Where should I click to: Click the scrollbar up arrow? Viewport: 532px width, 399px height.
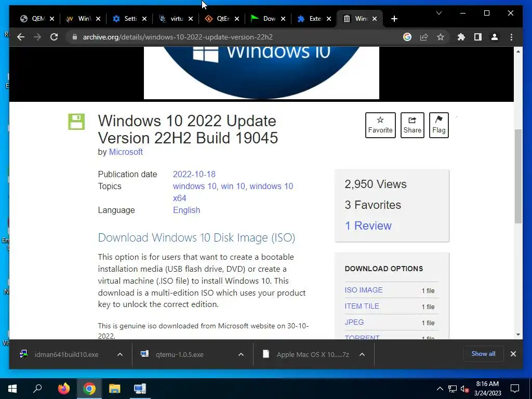tap(518, 51)
